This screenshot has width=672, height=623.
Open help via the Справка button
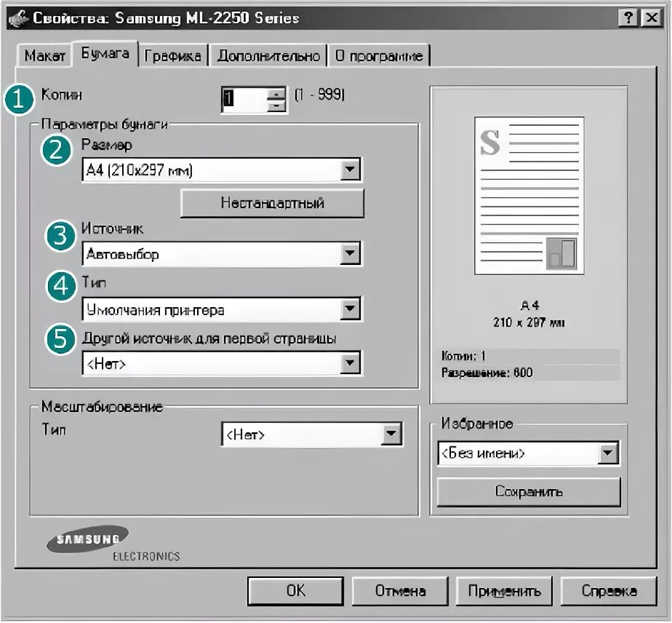click(x=609, y=591)
